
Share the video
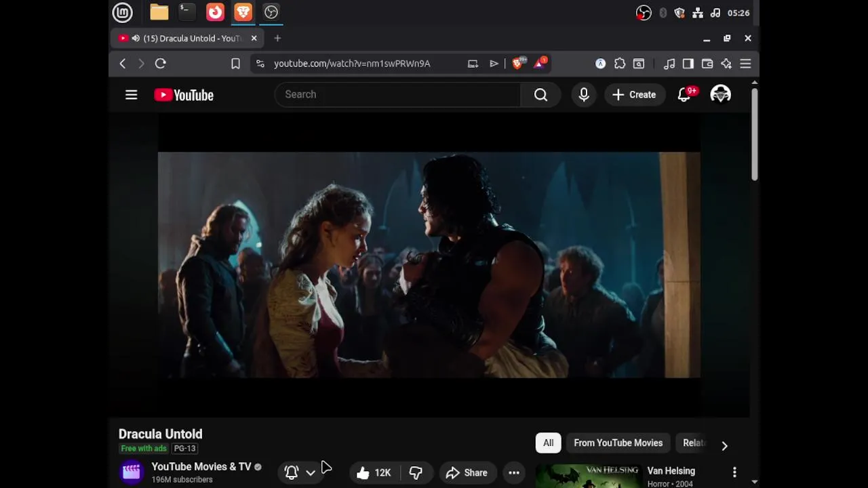click(467, 473)
